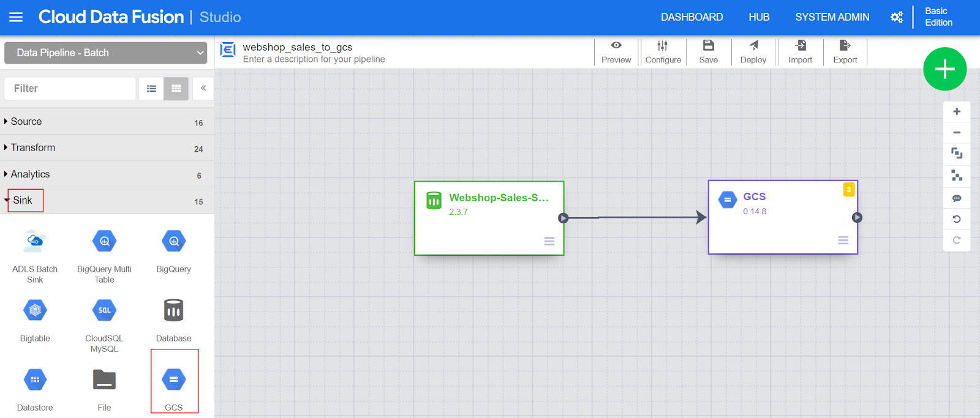The width and height of the screenshot is (980, 418).
Task: Add the CloudSQL MySQL sink plugin
Action: pyautogui.click(x=104, y=326)
